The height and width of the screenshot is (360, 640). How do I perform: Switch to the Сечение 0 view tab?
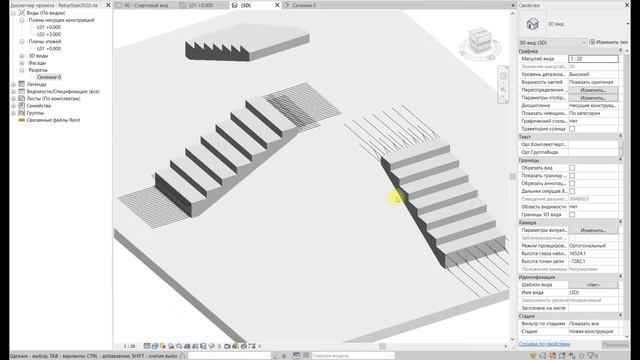click(x=304, y=5)
